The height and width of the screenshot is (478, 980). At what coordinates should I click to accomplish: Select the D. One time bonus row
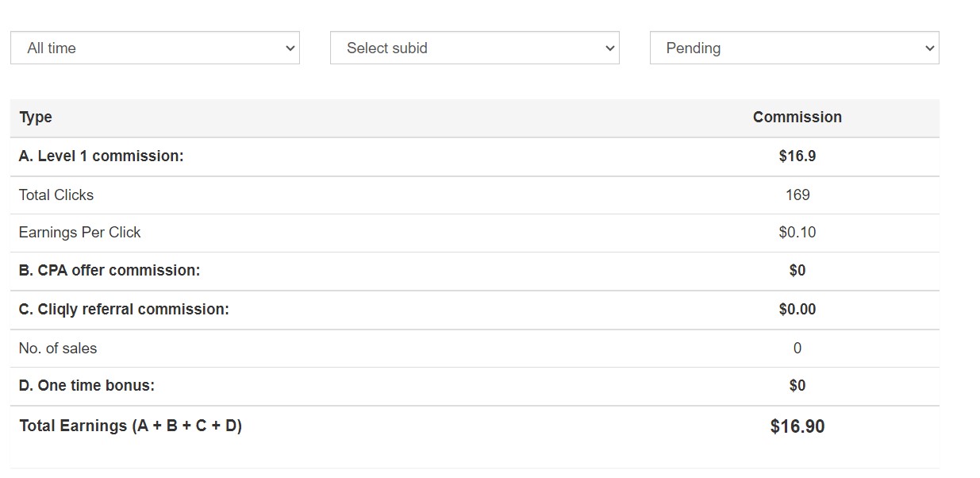(475, 386)
